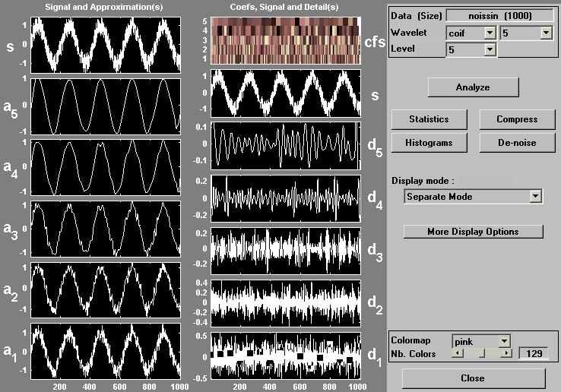Click the 'Wavelet' label
This screenshot has width=561, height=392.
[x=408, y=33]
